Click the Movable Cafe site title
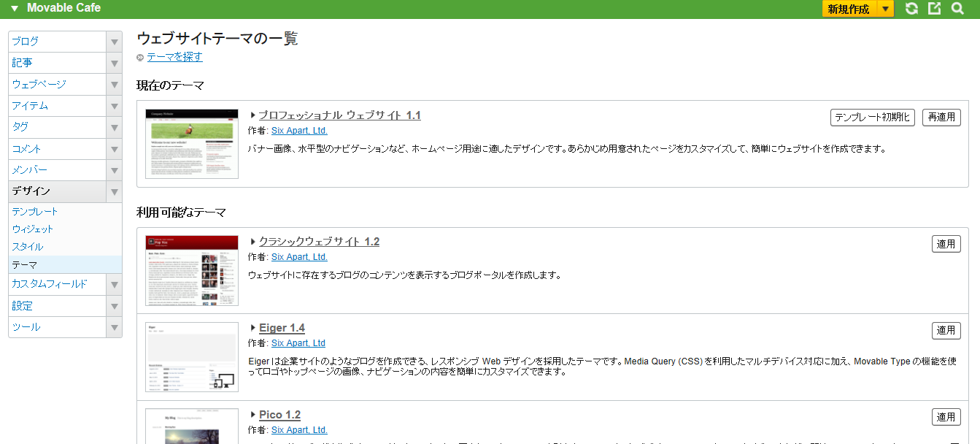Viewport: 980px width, 444px height. pyautogui.click(x=64, y=8)
